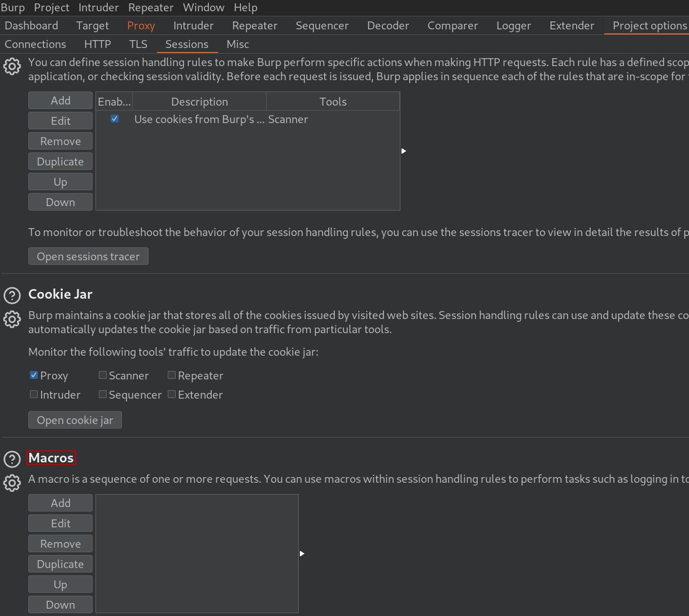Sort rules by Tools column header
Screen dimensions: 689x616
tap(333, 102)
